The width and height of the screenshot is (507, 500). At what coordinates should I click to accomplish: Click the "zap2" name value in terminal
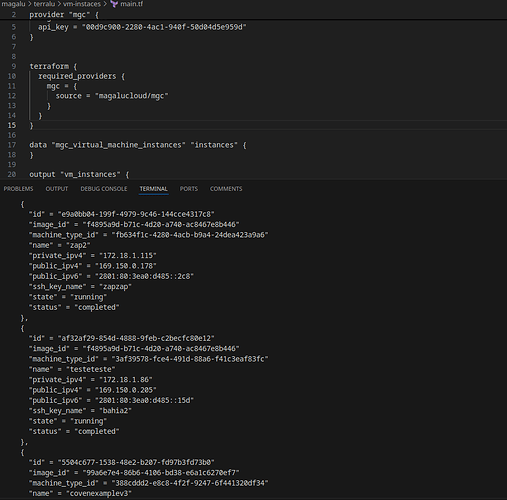pyautogui.click(x=78, y=245)
